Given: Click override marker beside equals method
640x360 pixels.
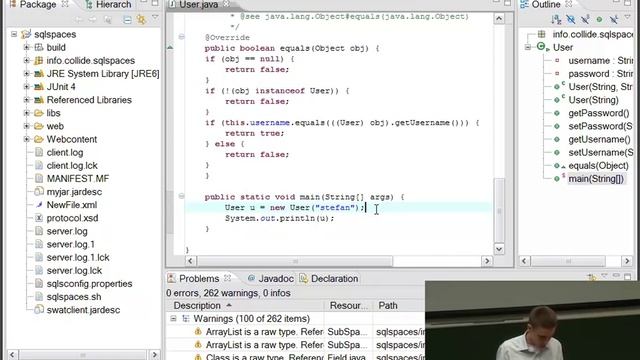Looking at the screenshot, I should pyautogui.click(x=170, y=47).
